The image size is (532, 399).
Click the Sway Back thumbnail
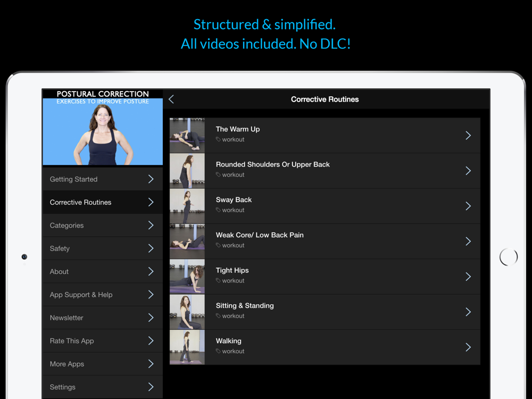point(187,206)
